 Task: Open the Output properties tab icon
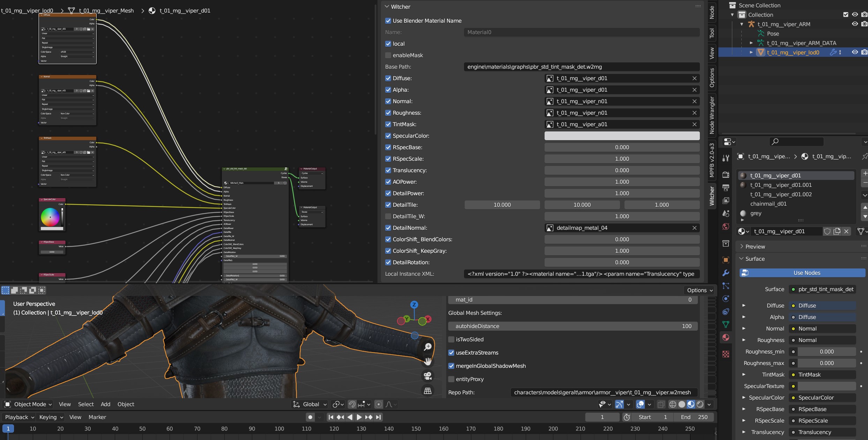(726, 188)
